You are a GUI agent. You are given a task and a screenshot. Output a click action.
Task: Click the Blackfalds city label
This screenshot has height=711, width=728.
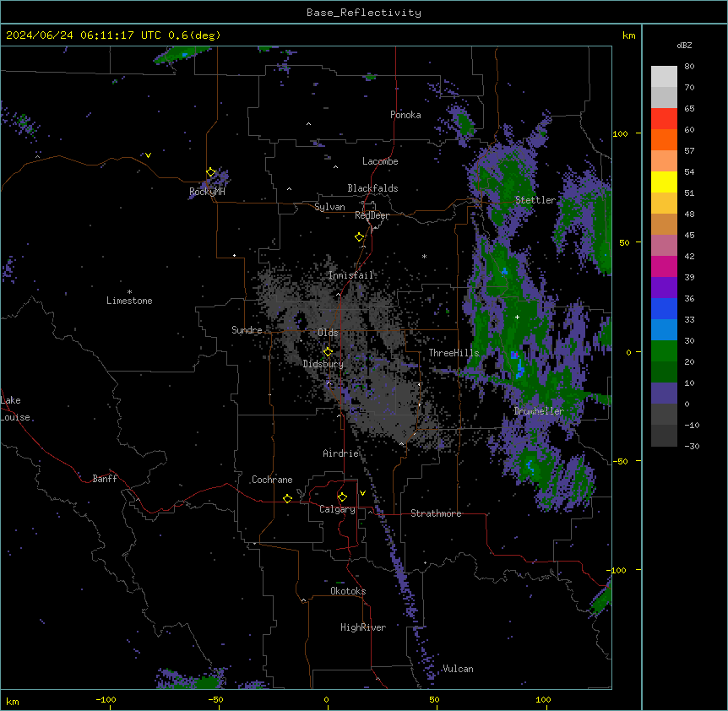[372, 188]
